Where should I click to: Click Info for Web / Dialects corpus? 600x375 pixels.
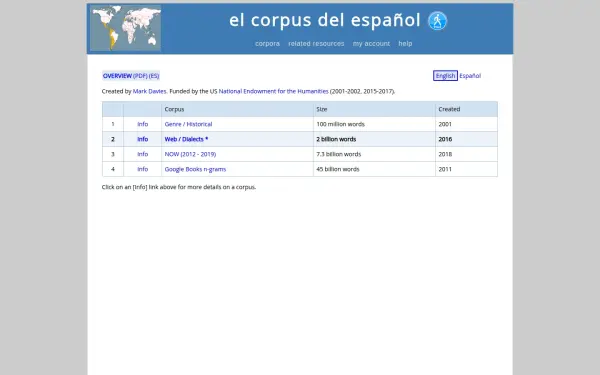[143, 139]
